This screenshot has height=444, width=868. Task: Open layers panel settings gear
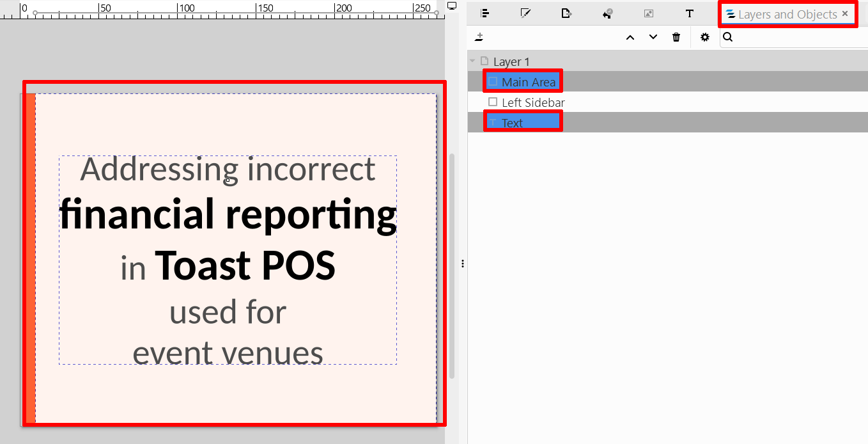coord(704,37)
